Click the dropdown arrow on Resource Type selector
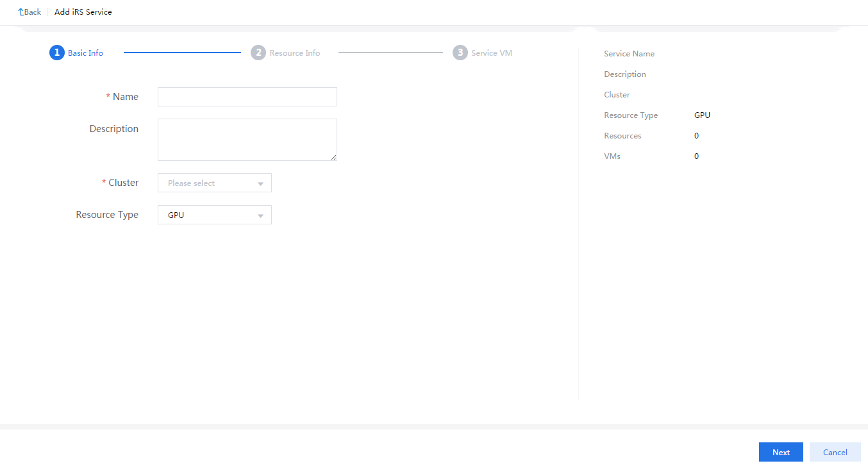The width and height of the screenshot is (868, 468). click(261, 215)
